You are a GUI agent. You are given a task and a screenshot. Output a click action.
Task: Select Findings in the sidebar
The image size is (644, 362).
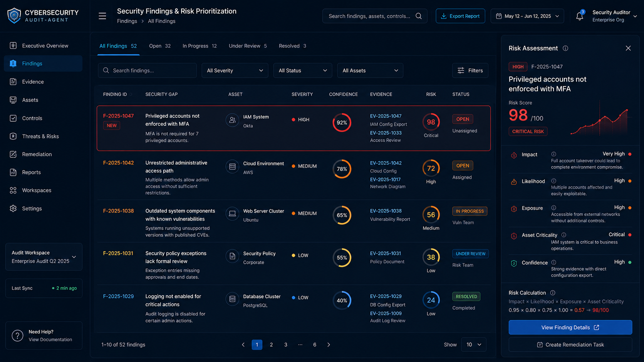(43, 63)
